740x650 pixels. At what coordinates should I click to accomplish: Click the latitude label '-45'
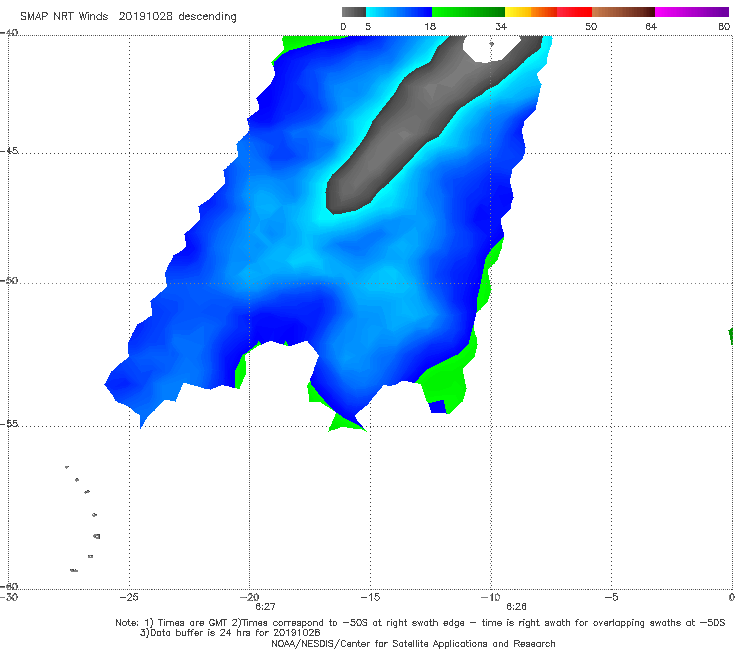9,151
